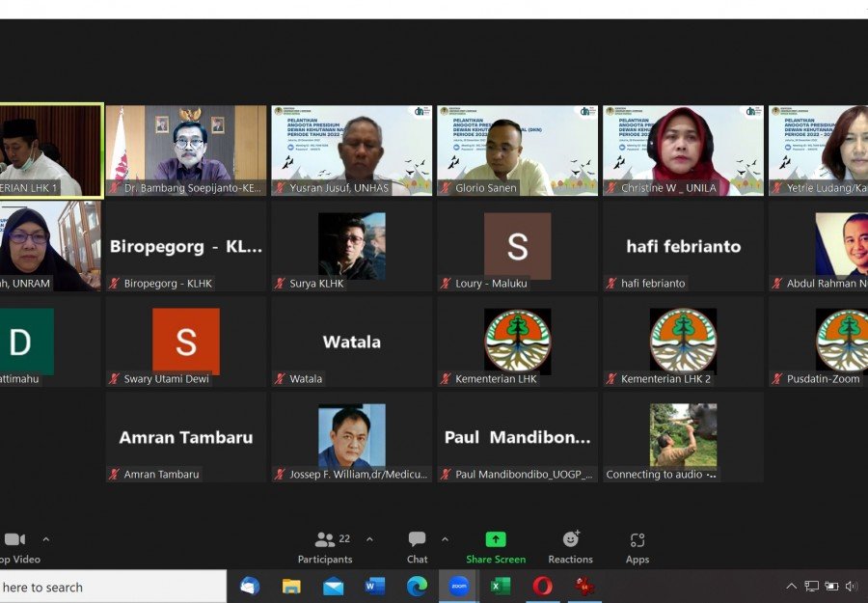Click muted mic icon beside Kementerian LHK 2
This screenshot has height=603, width=868.
point(611,379)
